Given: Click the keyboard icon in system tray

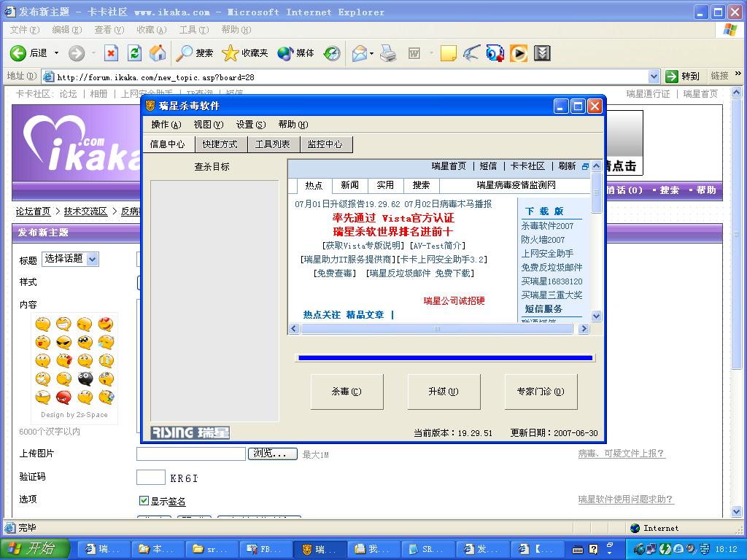Looking at the screenshot, I should [578, 550].
